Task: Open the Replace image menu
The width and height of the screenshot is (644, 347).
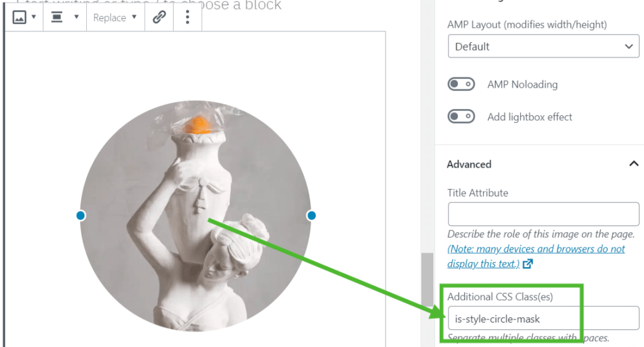Action: [x=115, y=17]
